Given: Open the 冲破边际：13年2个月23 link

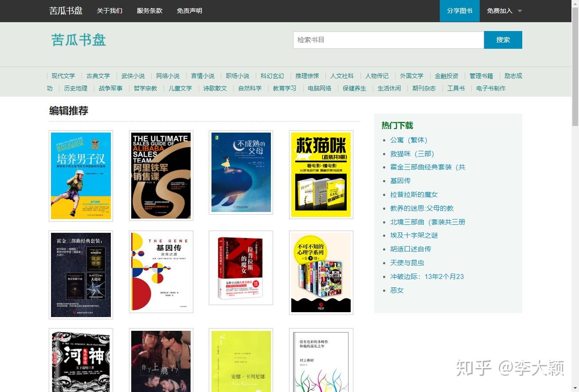Looking at the screenshot, I should point(427,277).
